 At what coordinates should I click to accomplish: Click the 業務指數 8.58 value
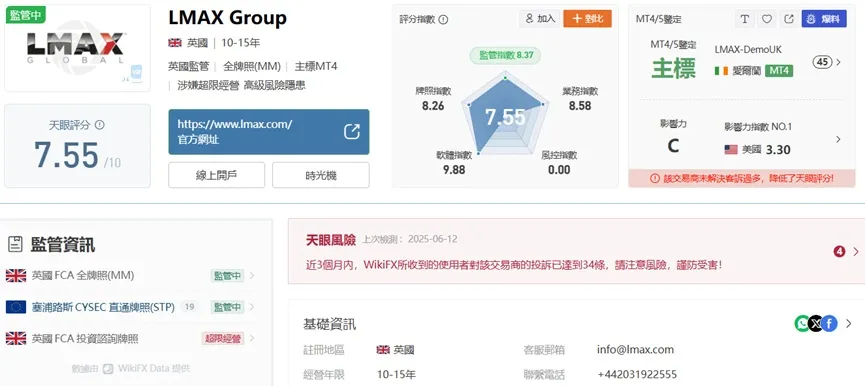pyautogui.click(x=580, y=105)
